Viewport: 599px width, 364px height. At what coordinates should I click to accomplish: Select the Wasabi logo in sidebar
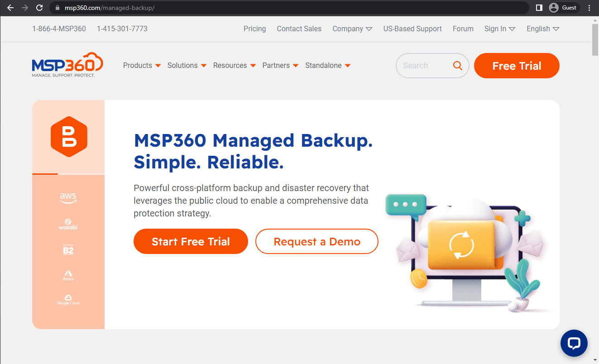tap(68, 224)
